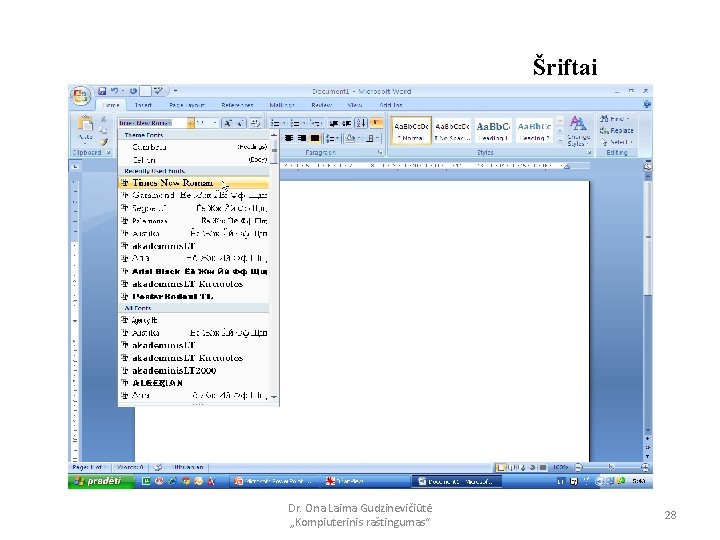Click the Sort A-Z icon
Image resolution: width=720 pixels, height=540 pixels.
click(361, 123)
